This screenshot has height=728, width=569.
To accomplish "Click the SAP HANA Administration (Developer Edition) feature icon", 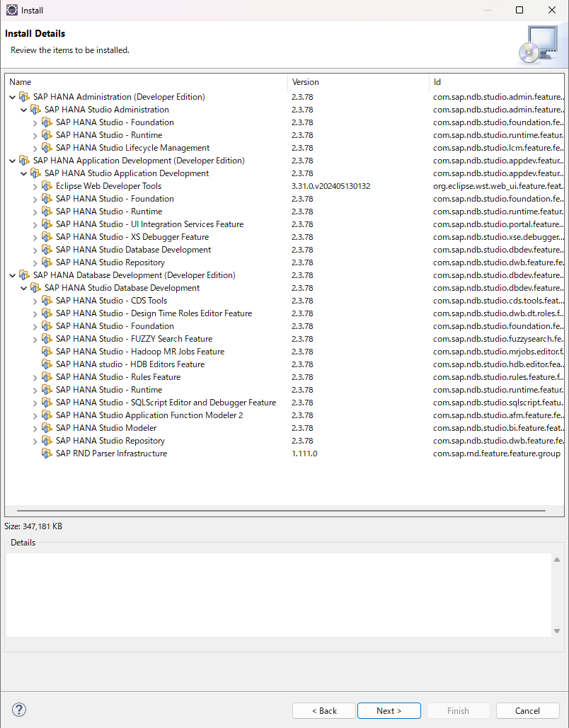I will click(24, 96).
